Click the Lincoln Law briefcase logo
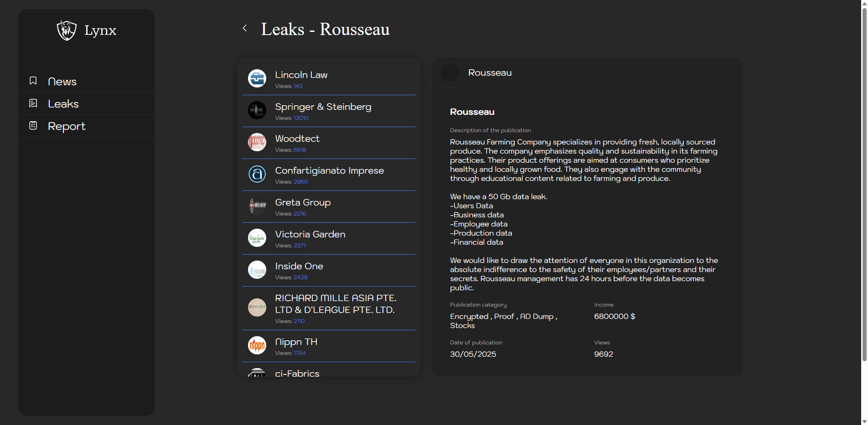 [x=257, y=78]
